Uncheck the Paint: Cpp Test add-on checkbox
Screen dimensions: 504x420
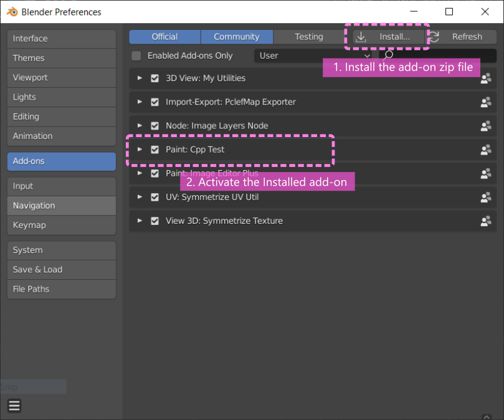(x=155, y=150)
